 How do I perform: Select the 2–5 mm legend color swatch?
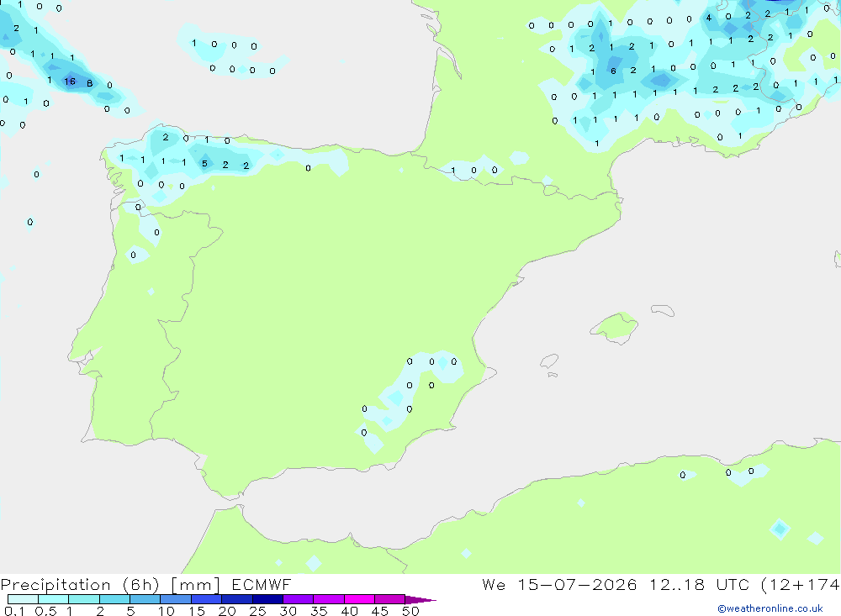click(114, 599)
